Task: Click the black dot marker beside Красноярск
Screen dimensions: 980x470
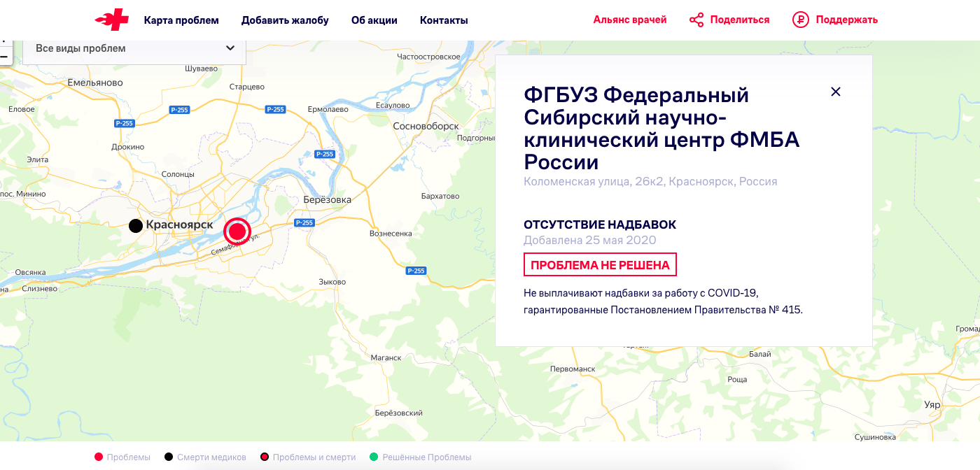Action: click(x=136, y=225)
